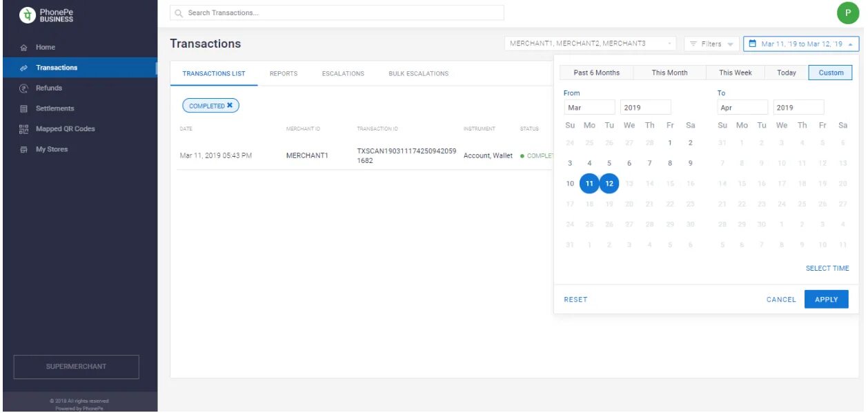This screenshot has width=868, height=413.
Task: Click the calendar icon on date range picker
Action: click(x=753, y=43)
